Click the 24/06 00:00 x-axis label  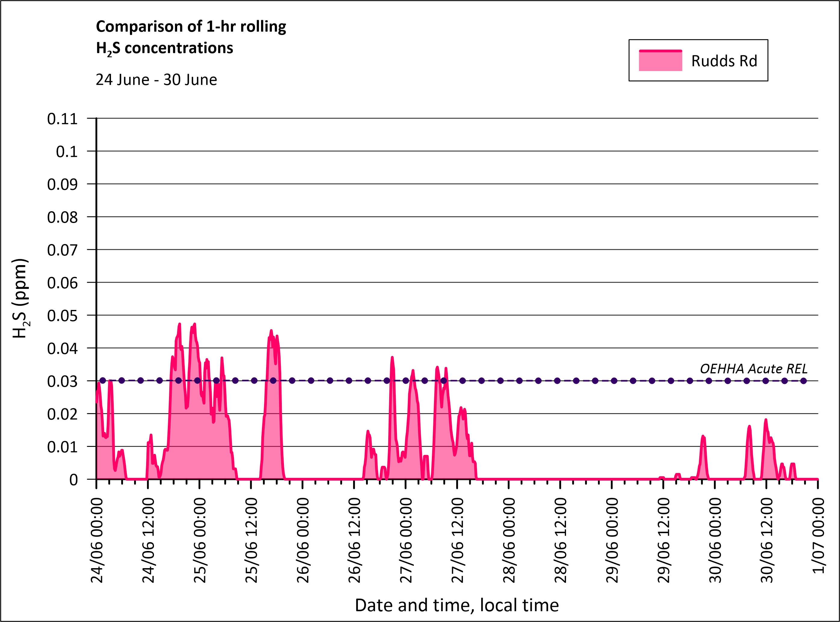coord(97,541)
